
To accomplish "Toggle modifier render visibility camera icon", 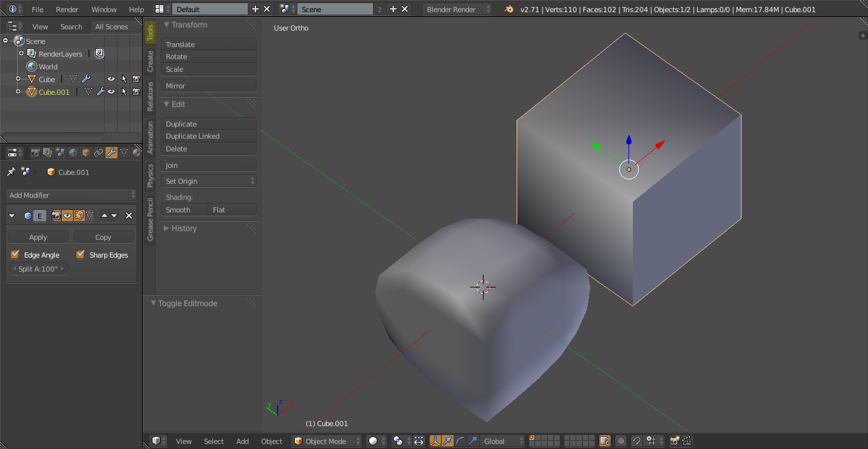I will [x=57, y=216].
